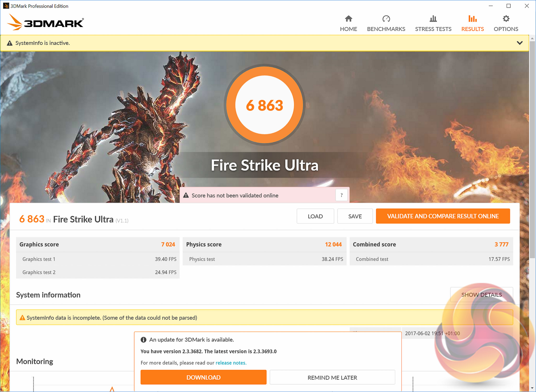Select the STRESS TESTS tab label
The width and height of the screenshot is (536, 392).
(433, 29)
